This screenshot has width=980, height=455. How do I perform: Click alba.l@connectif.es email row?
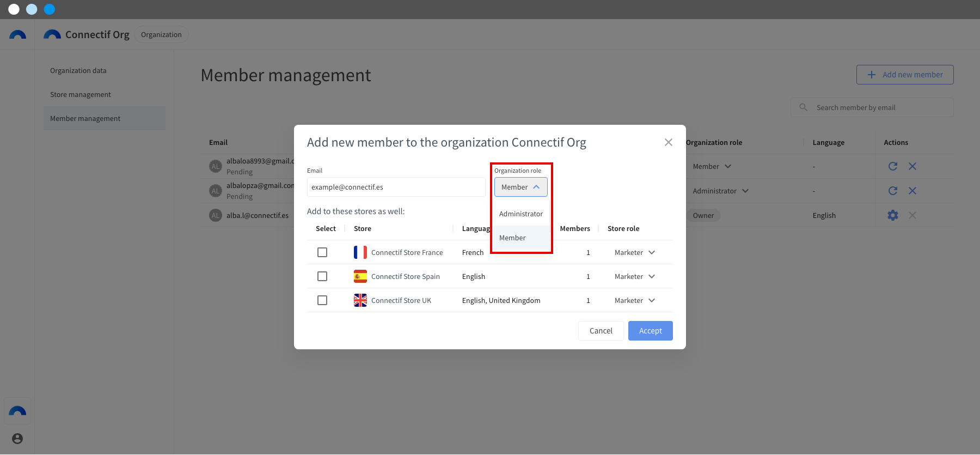258,215
